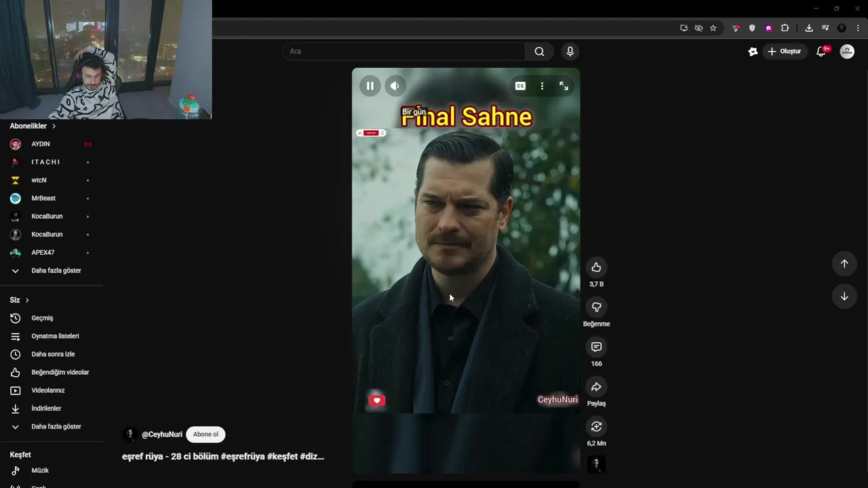This screenshot has height=488, width=868.
Task: Click the magnifier search button
Action: [x=539, y=52]
